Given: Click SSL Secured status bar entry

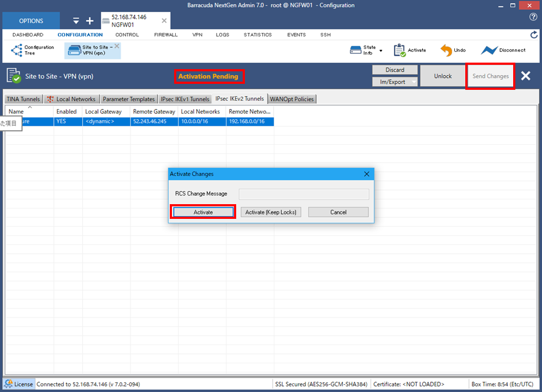Looking at the screenshot, I should 321,384.
